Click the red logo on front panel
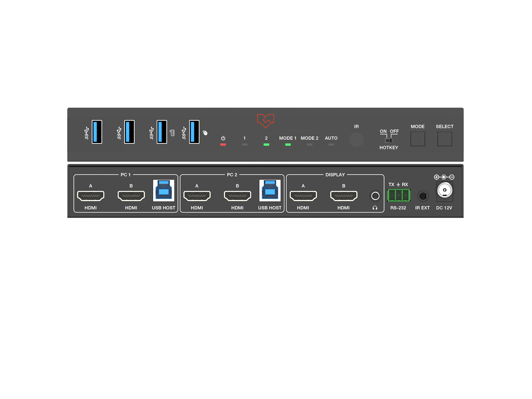Image resolution: width=532 pixels, height=399 pixels. (265, 121)
